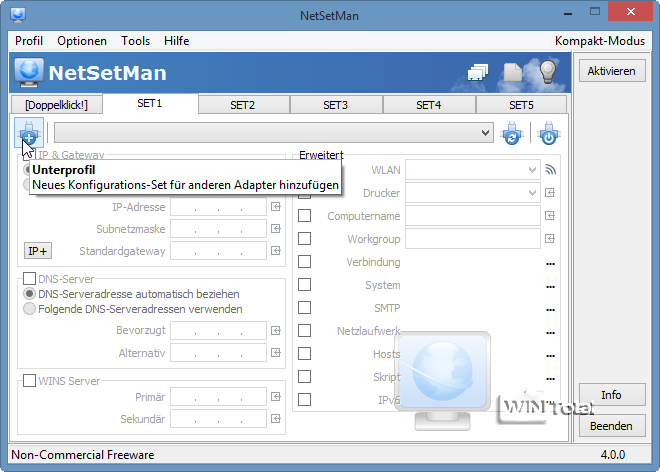Click the light bulb icon in the header
660x472 pixels.
point(548,72)
